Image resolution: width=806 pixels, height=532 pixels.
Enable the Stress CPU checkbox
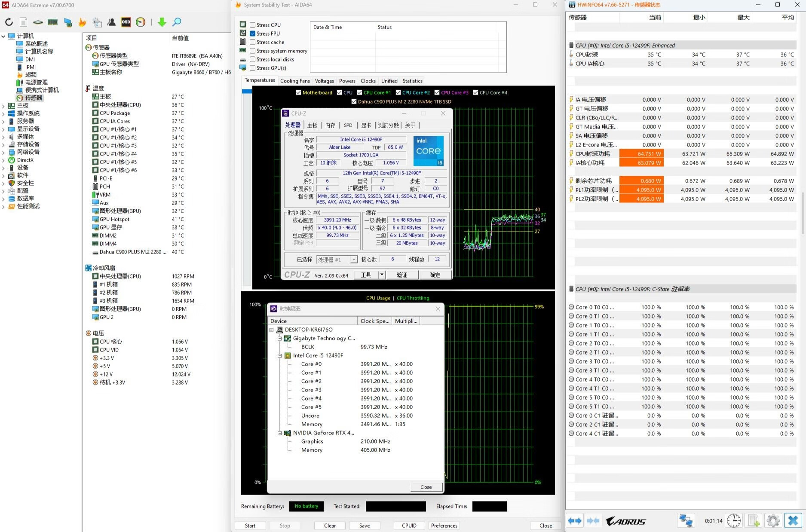pyautogui.click(x=253, y=25)
